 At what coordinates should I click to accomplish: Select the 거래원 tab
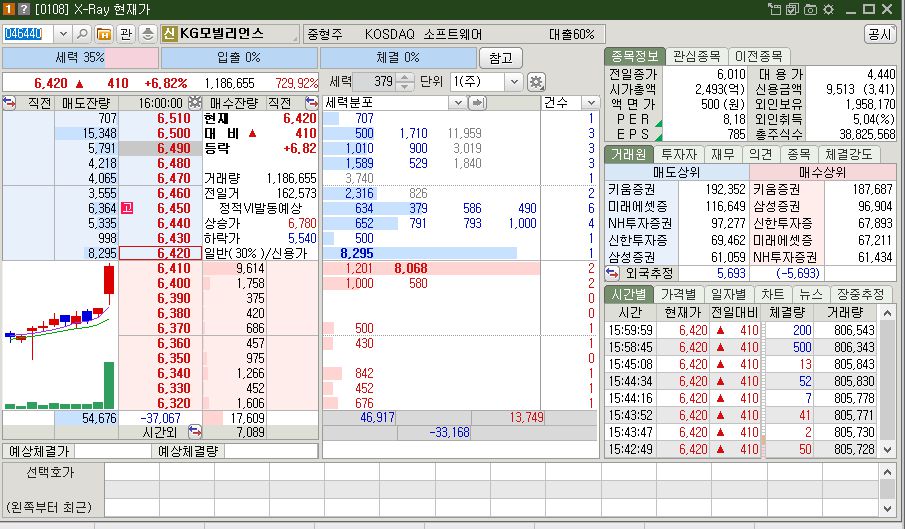click(629, 154)
